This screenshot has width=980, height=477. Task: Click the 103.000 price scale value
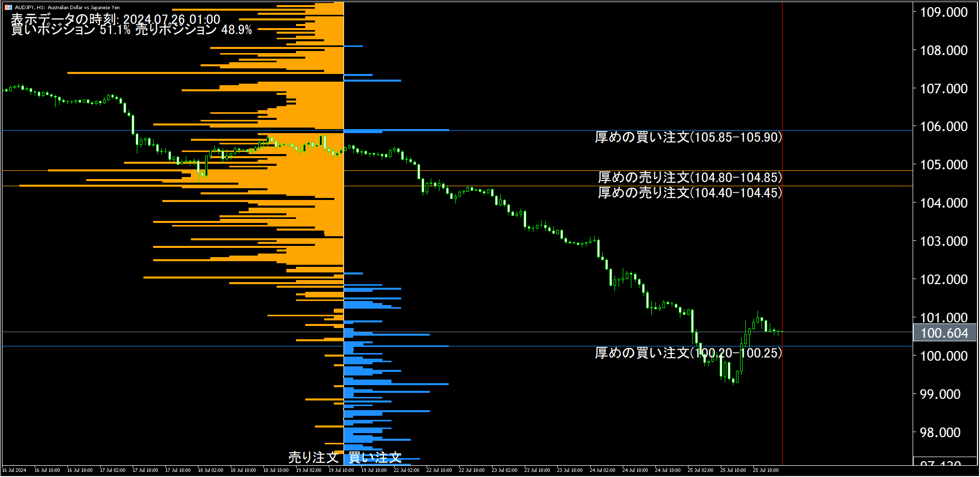coord(944,241)
